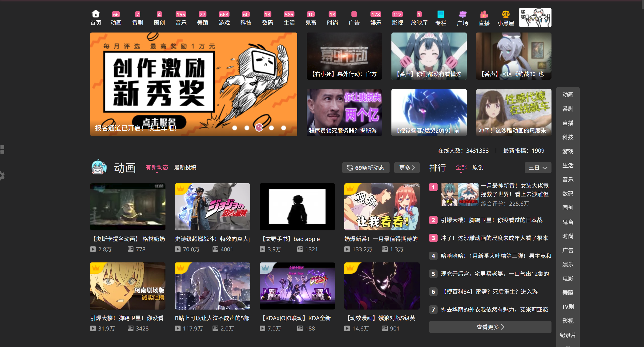This screenshot has width=644, height=347.
Task: Switch ranking filter to 原创
Action: tap(478, 167)
